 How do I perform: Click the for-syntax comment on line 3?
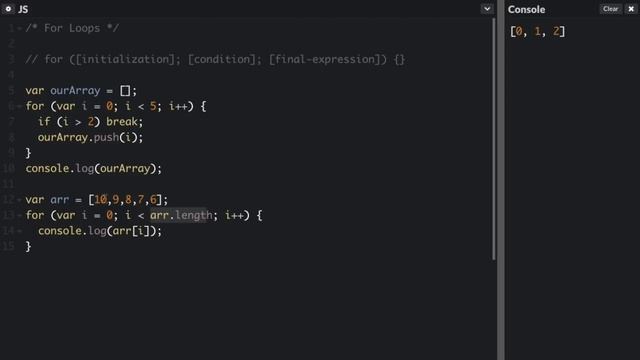pos(215,60)
